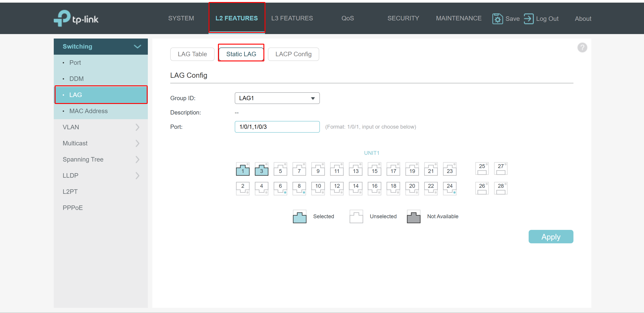The width and height of the screenshot is (644, 313).
Task: Click the Save configuration icon
Action: click(x=497, y=19)
